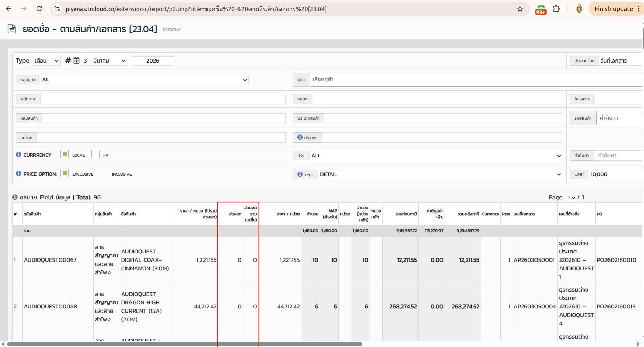Click the calendar icon next to month selector
This screenshot has width=644, height=347.
[77, 60]
